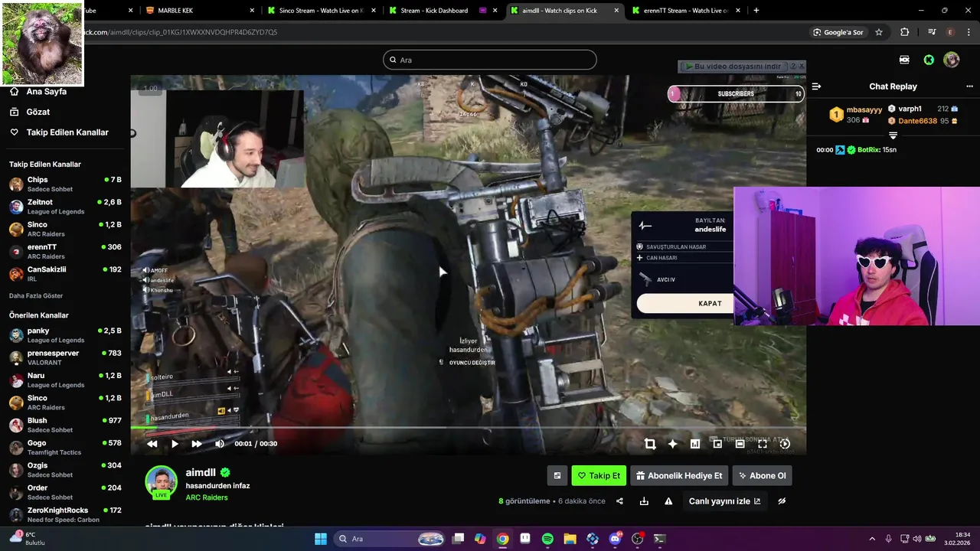This screenshot has width=980, height=551.
Task: Play the clip video
Action: pos(175,444)
